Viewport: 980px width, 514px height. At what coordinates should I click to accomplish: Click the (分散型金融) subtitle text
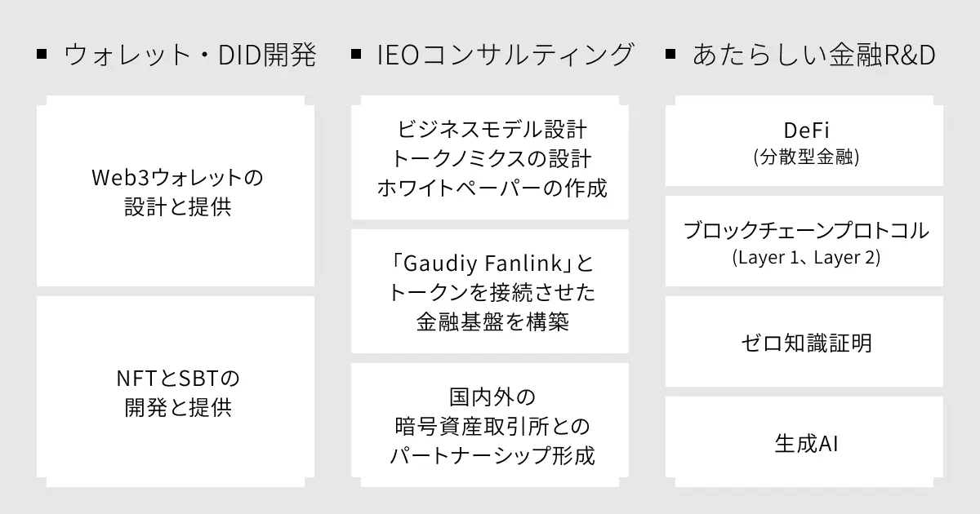click(806, 157)
